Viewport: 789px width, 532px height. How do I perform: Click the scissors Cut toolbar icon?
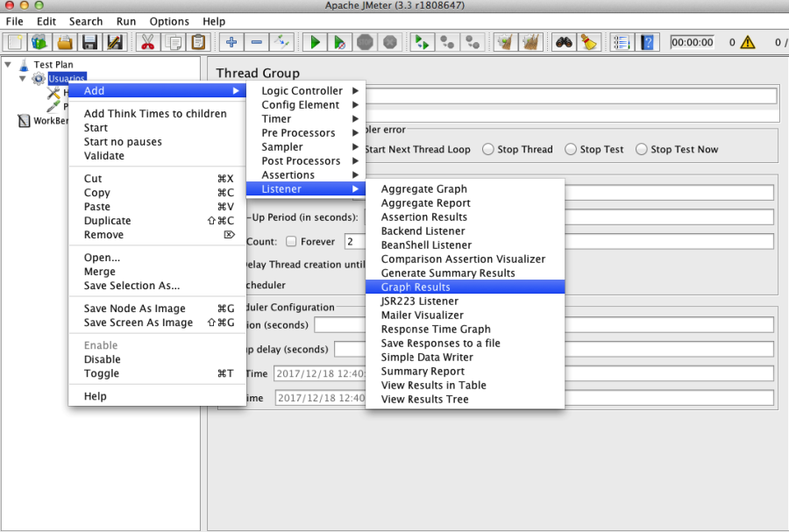[147, 42]
